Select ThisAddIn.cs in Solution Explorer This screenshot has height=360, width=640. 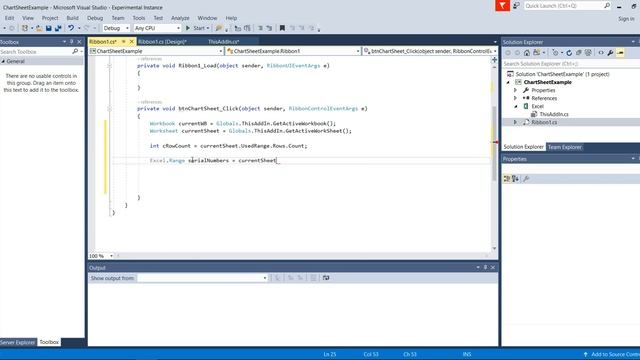[x=553, y=114]
